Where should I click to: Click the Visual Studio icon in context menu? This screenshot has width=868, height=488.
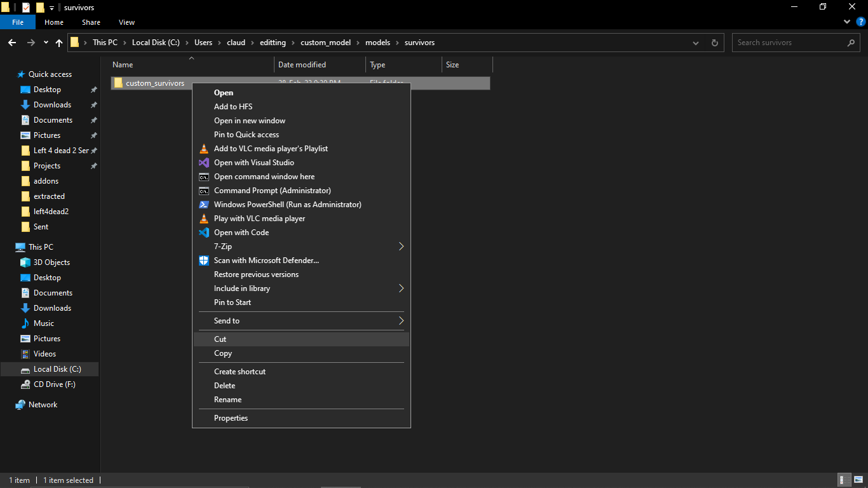click(203, 163)
